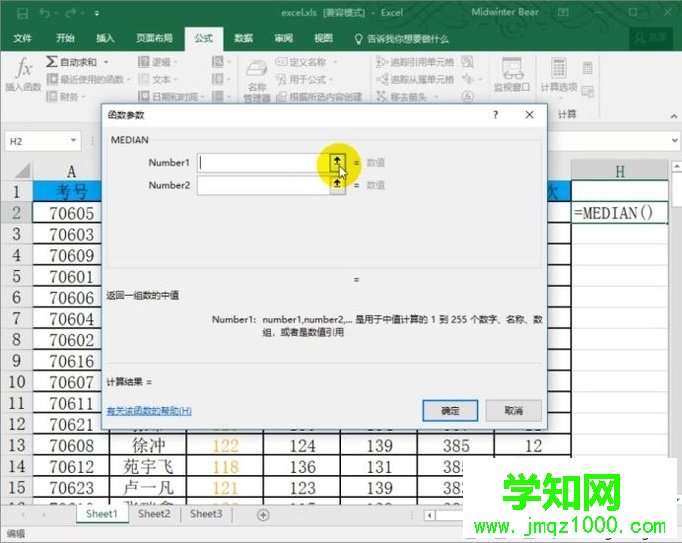
Task: Open the help-on-this-function link (有关该函数的帮助)
Action: point(149,410)
